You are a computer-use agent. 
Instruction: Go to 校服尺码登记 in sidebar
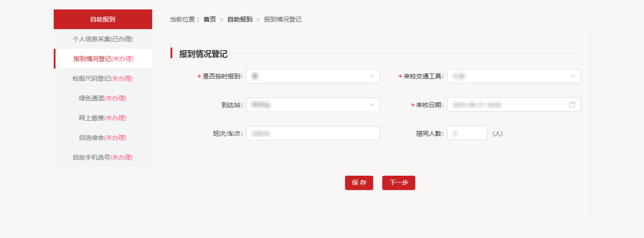pyautogui.click(x=103, y=78)
